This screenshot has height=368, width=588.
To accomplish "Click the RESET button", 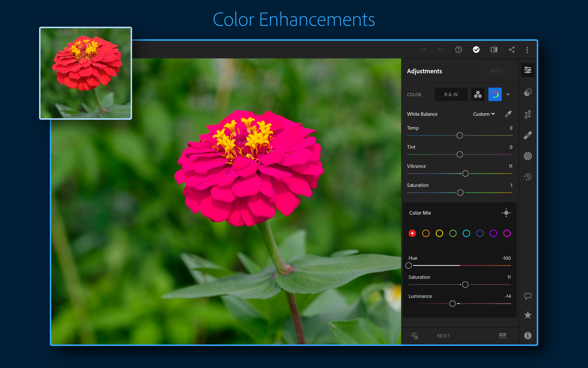I will [x=443, y=336].
